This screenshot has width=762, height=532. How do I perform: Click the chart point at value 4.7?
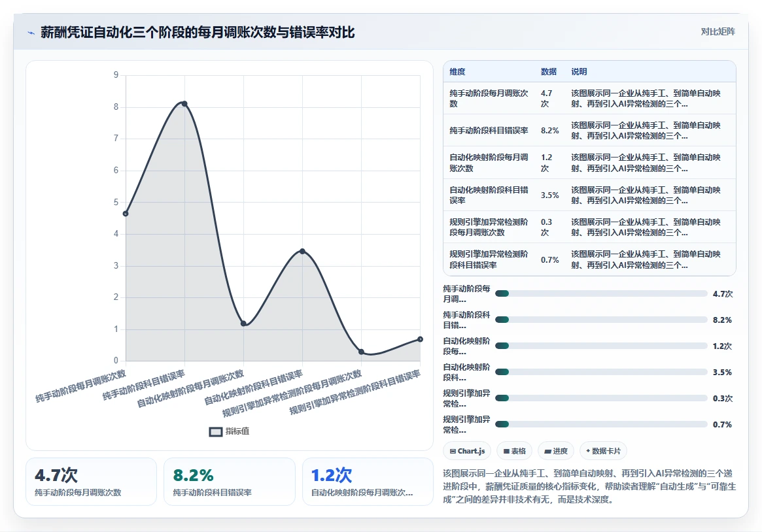tap(126, 214)
